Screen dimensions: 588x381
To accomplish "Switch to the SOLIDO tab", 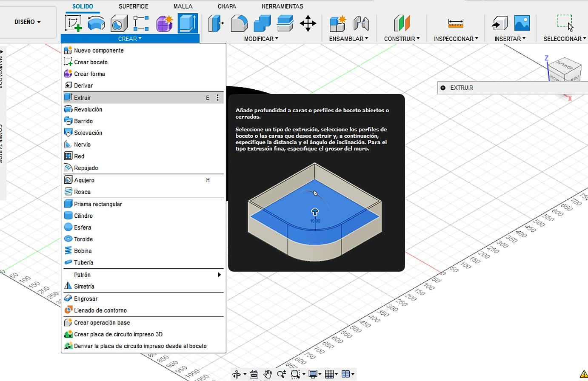I will point(83,6).
